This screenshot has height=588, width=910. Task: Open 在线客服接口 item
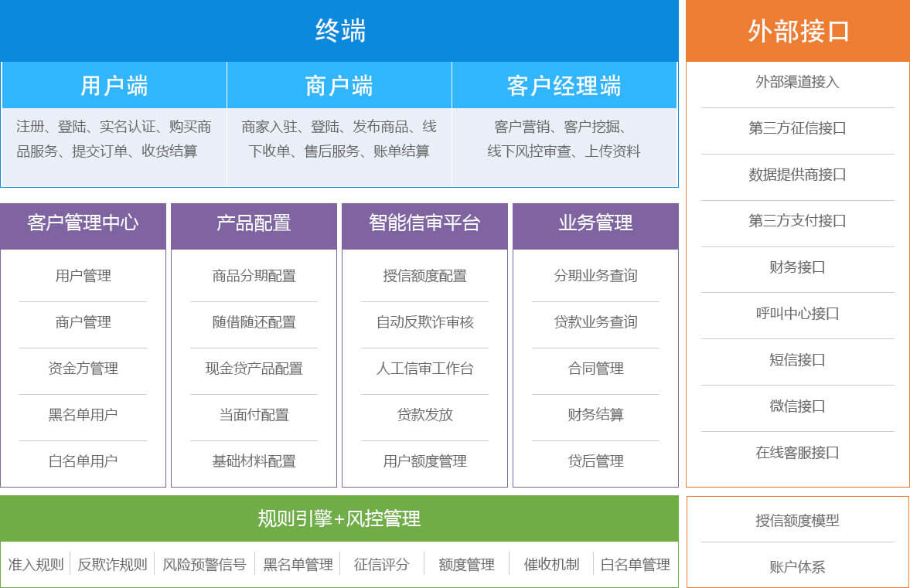tap(797, 453)
